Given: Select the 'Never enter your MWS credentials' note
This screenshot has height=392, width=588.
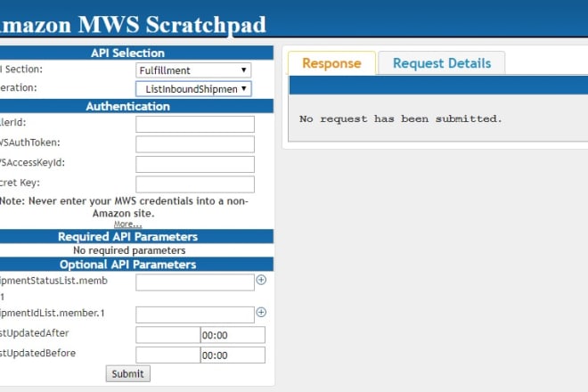Looking at the screenshot, I should point(124,207).
